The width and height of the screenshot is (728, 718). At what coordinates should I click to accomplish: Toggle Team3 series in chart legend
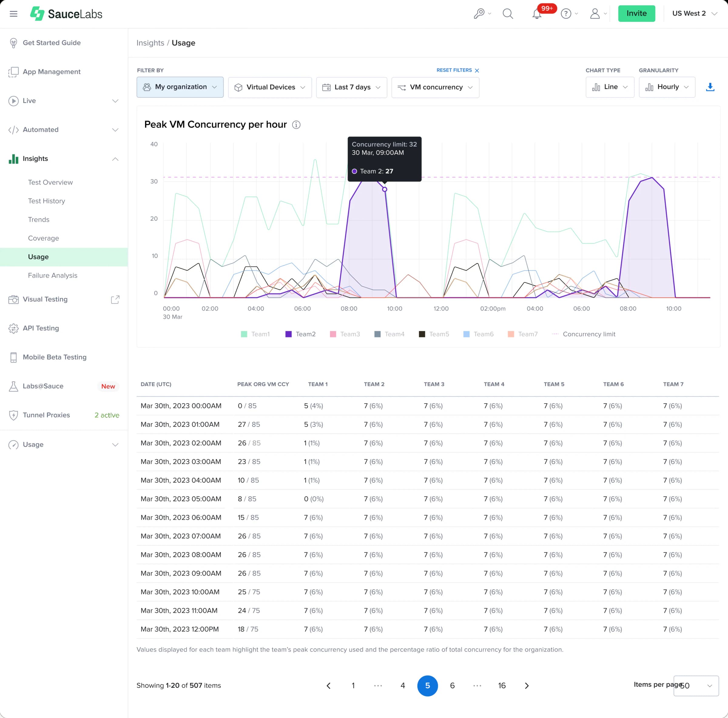345,334
